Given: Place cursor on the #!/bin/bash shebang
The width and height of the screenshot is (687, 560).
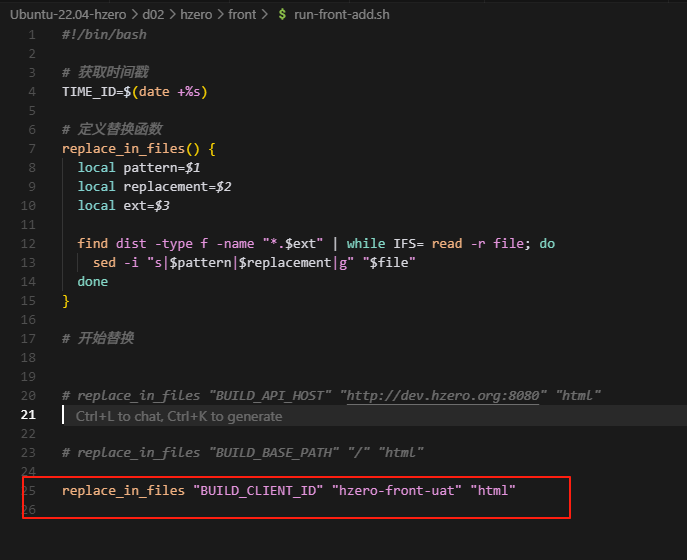Looking at the screenshot, I should tap(104, 35).
